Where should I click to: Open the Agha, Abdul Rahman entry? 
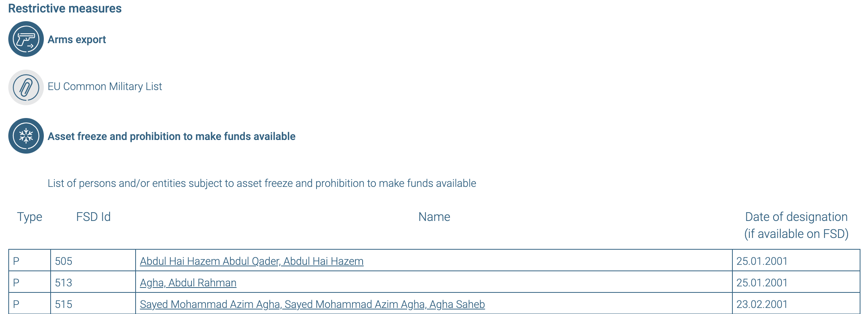(188, 283)
